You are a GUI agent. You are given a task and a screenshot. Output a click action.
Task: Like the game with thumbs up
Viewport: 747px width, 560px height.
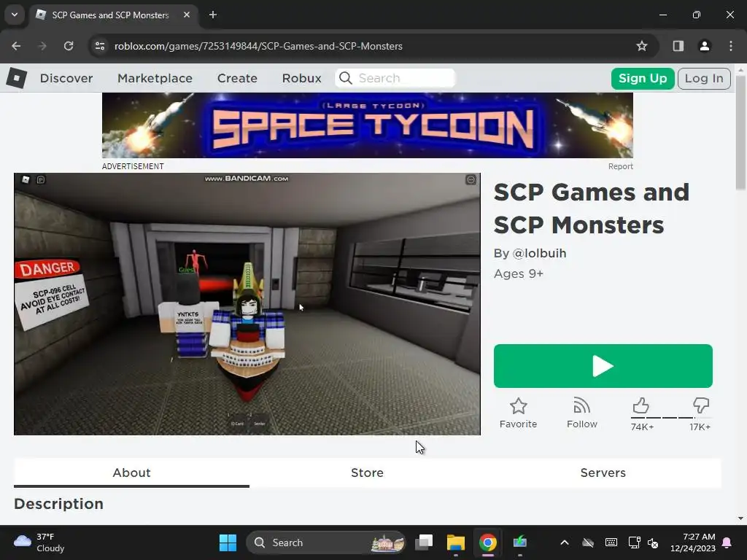[x=641, y=405]
